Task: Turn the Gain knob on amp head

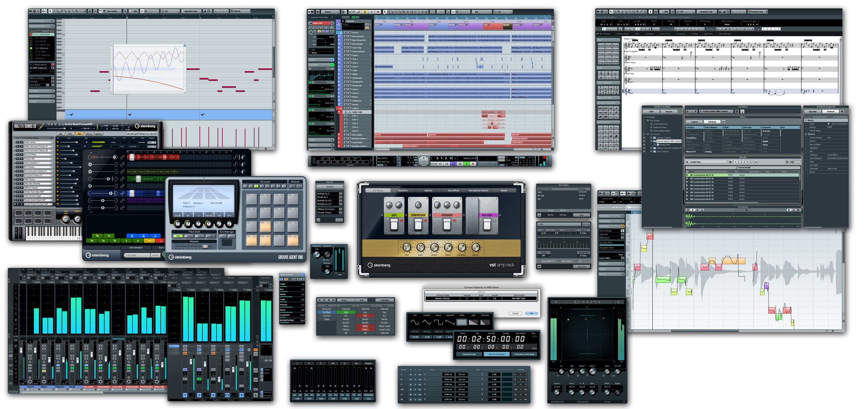Action: coord(407,247)
